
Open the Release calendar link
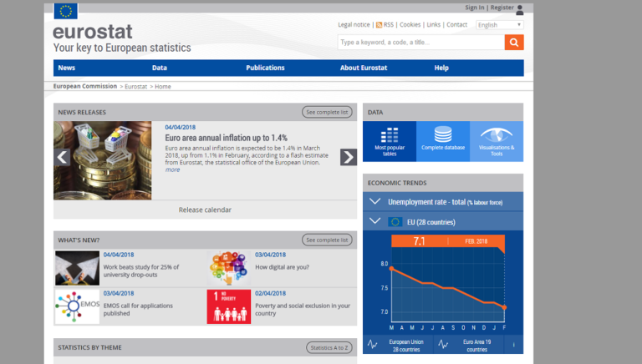tap(205, 210)
